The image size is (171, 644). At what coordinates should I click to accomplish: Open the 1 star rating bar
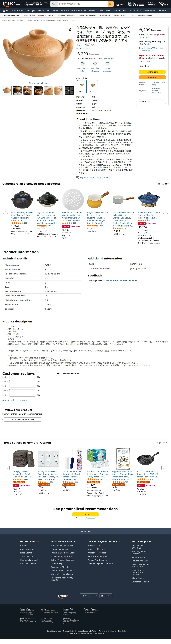(22, 395)
